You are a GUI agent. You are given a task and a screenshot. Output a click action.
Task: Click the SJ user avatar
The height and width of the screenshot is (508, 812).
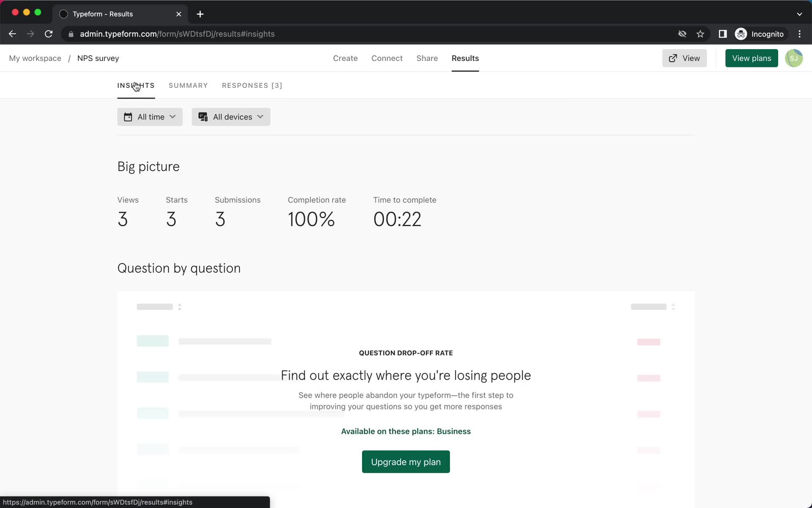(x=794, y=58)
